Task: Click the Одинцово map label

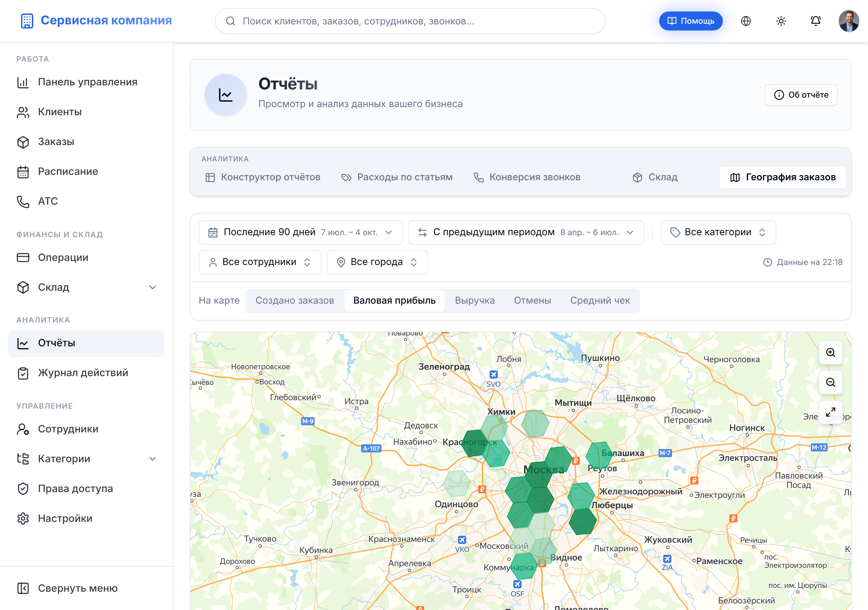Action: pyautogui.click(x=456, y=504)
